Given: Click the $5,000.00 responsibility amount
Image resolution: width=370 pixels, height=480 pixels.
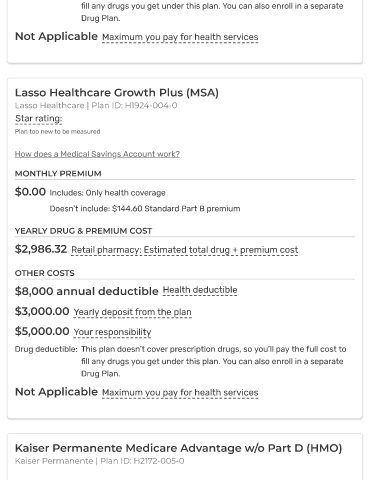Looking at the screenshot, I should coord(42,331).
